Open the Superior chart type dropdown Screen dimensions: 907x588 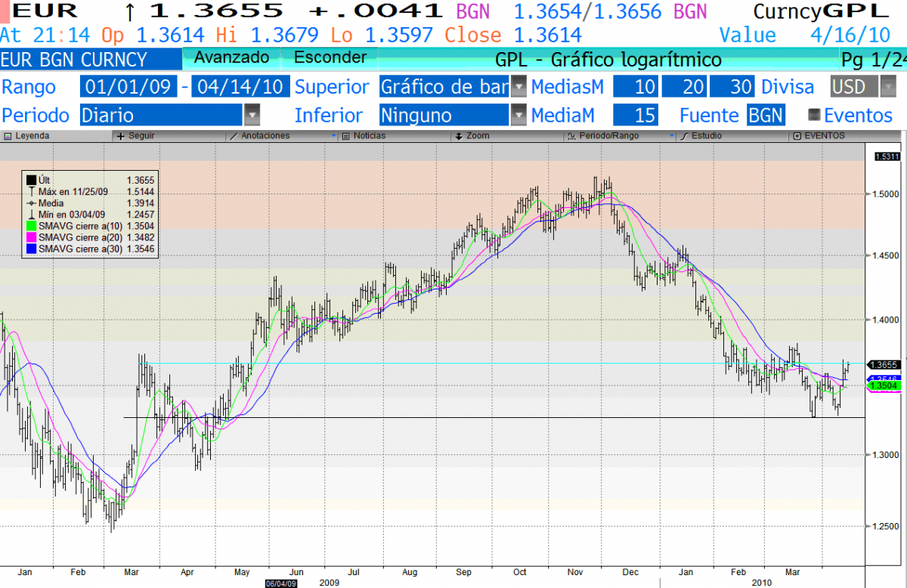(x=519, y=86)
